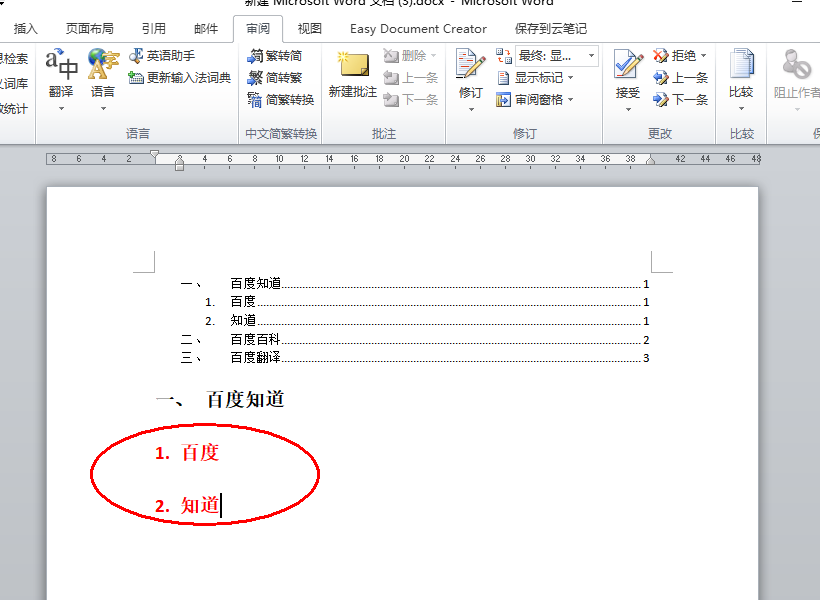This screenshot has width=820, height=600.
Task: Click the red subheading 1. 百度
Action: click(187, 452)
